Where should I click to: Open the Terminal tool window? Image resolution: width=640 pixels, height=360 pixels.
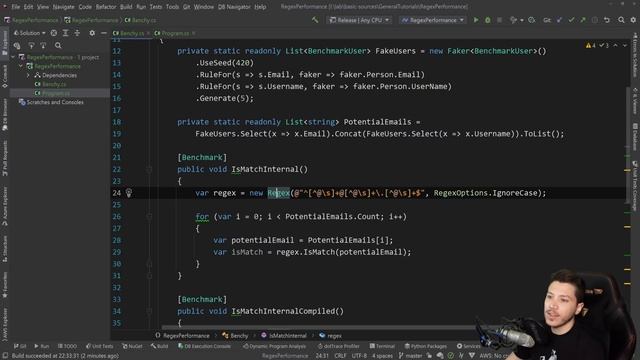382,346
